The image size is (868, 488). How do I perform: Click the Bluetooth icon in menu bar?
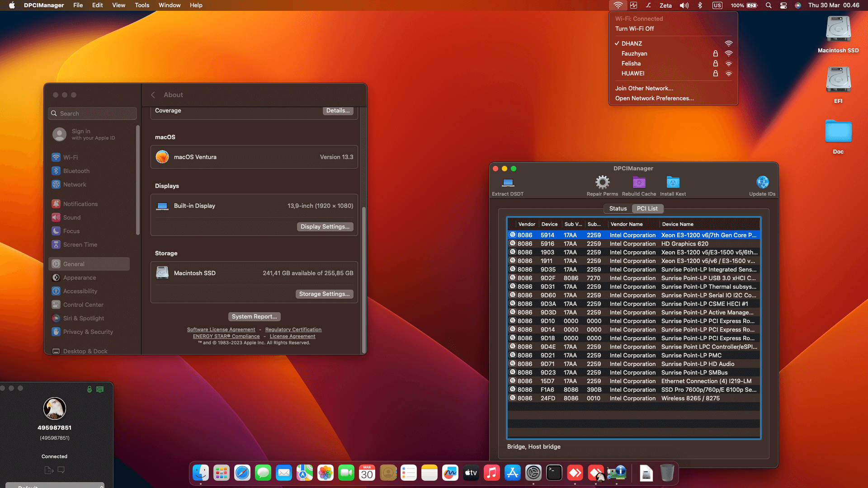[x=701, y=5]
